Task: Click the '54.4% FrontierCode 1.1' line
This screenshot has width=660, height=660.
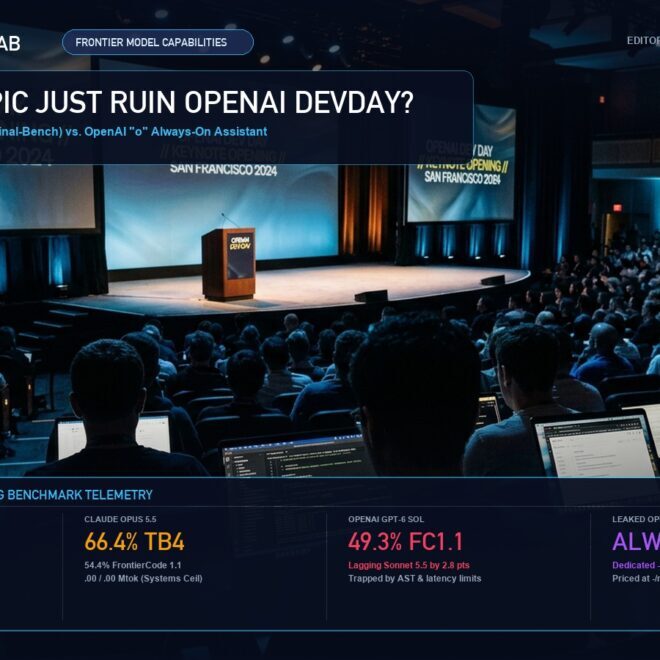Action: point(133,565)
